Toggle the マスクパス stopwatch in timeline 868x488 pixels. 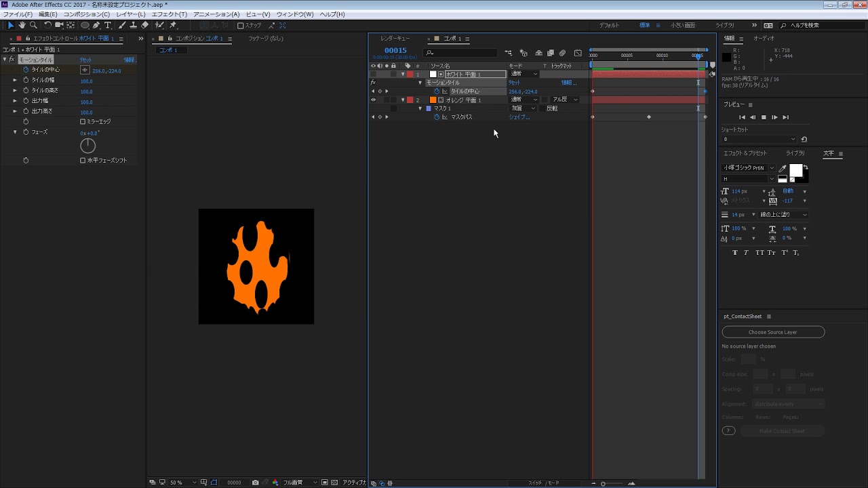437,117
